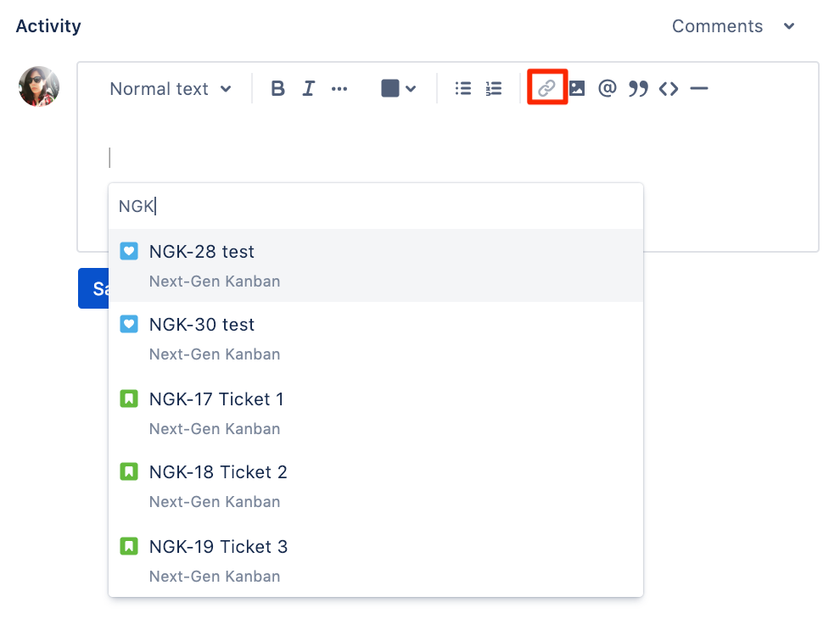This screenshot has width=840, height=619.
Task: Create a numbered list
Action: [x=493, y=87]
